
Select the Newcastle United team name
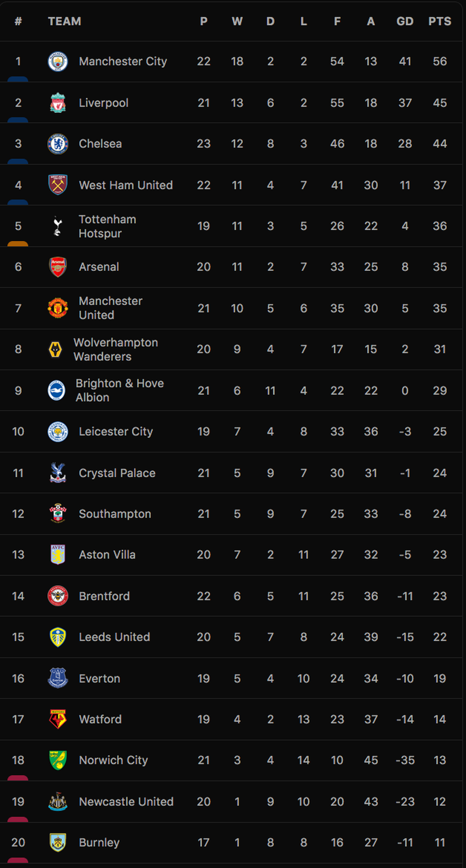pyautogui.click(x=126, y=801)
